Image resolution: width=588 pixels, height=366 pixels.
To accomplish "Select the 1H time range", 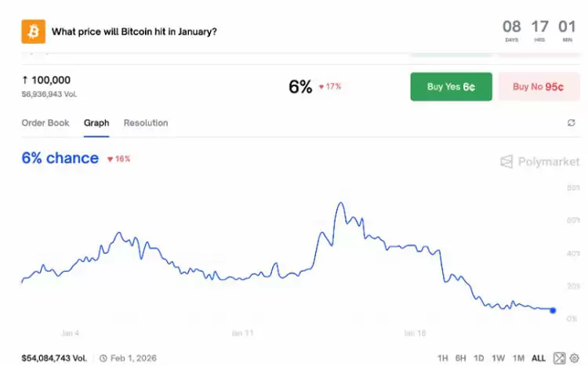I will coord(443,358).
